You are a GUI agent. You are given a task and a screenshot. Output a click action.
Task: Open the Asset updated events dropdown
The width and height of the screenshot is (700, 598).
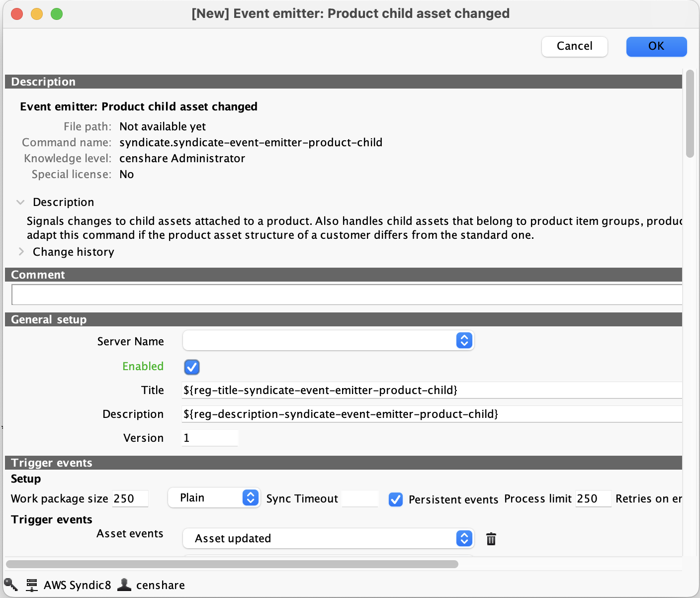pyautogui.click(x=328, y=538)
